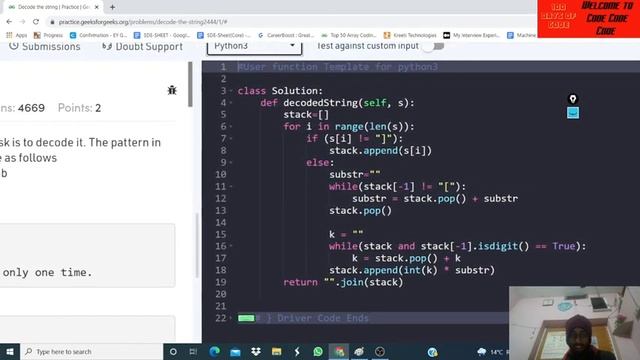
Task: Click the lightbulb hint icon in editor
Action: tap(573, 99)
